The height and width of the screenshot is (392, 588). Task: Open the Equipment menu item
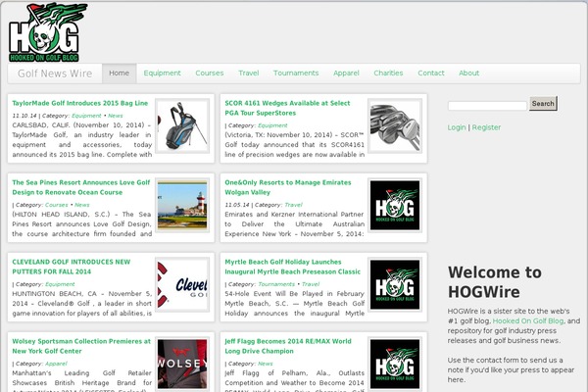[162, 73]
